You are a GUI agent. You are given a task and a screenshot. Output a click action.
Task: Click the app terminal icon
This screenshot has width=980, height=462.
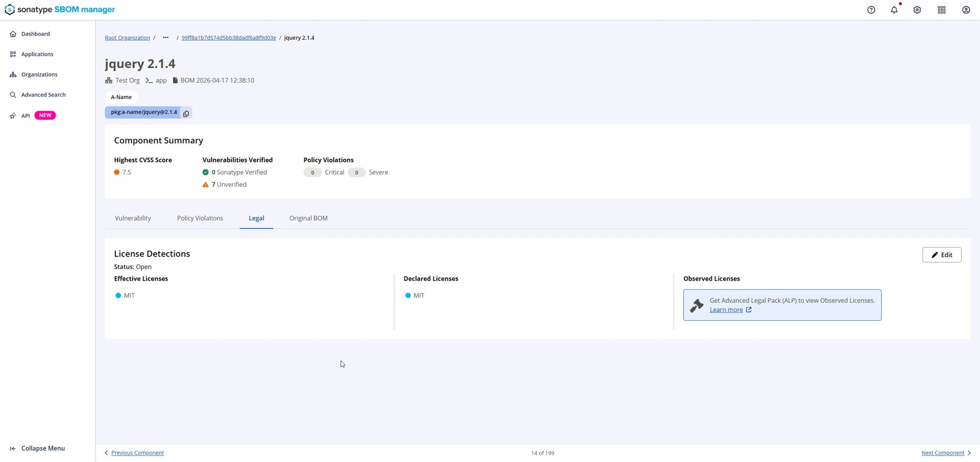click(x=149, y=81)
